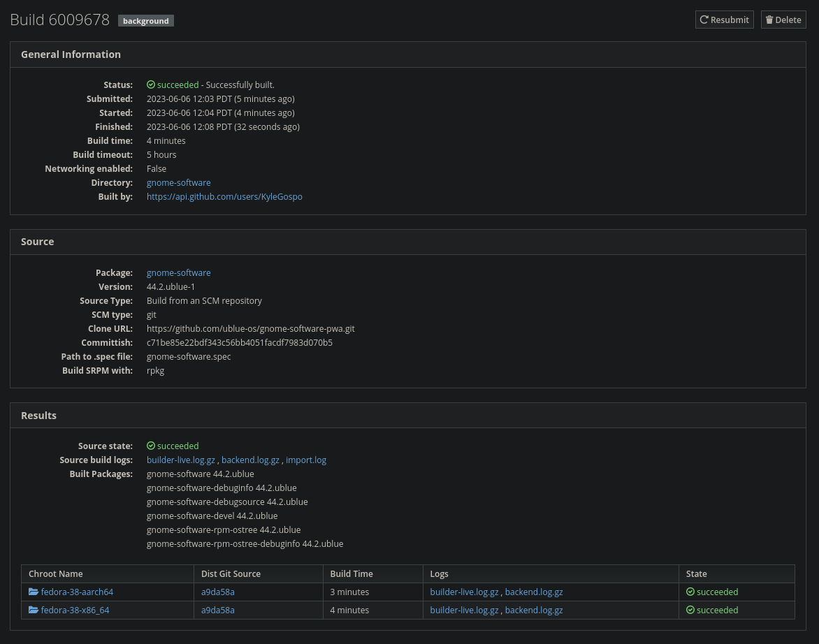Open backend.log.gz for fedora-38-x86_64
The height and width of the screenshot is (644, 819).
[534, 610]
